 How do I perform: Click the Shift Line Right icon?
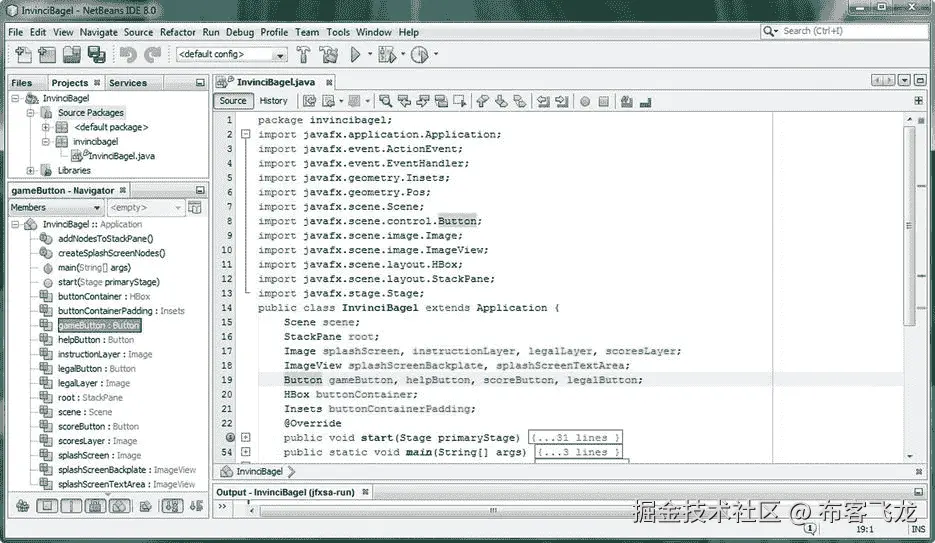tap(561, 101)
